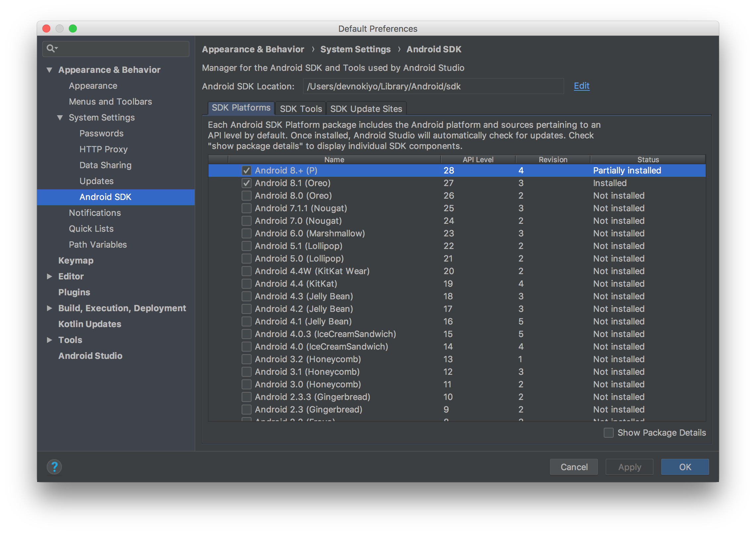The height and width of the screenshot is (535, 756).
Task: Check Android 7.1.1 (Nougat) checkbox
Action: 246,208
